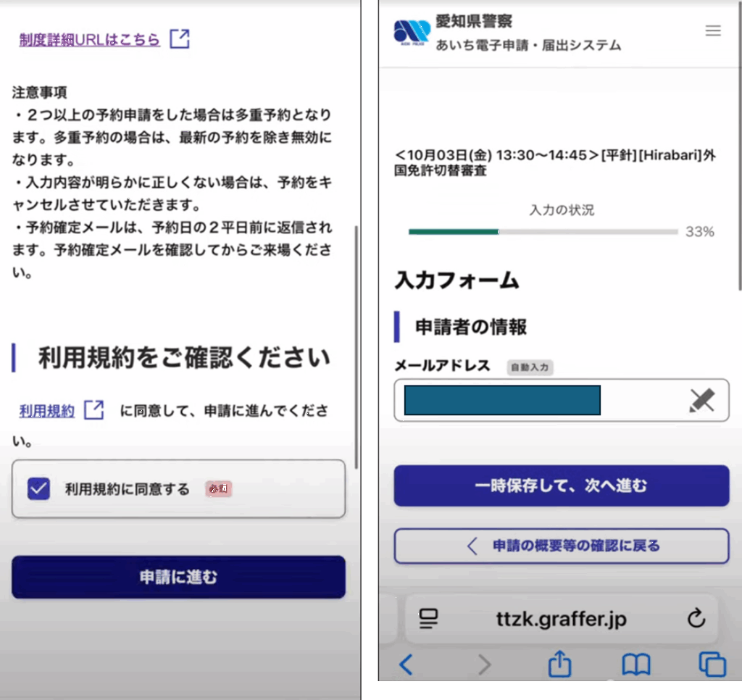This screenshot has height=700, width=742.
Task: Go back using Safari's back arrow
Action: [x=407, y=664]
